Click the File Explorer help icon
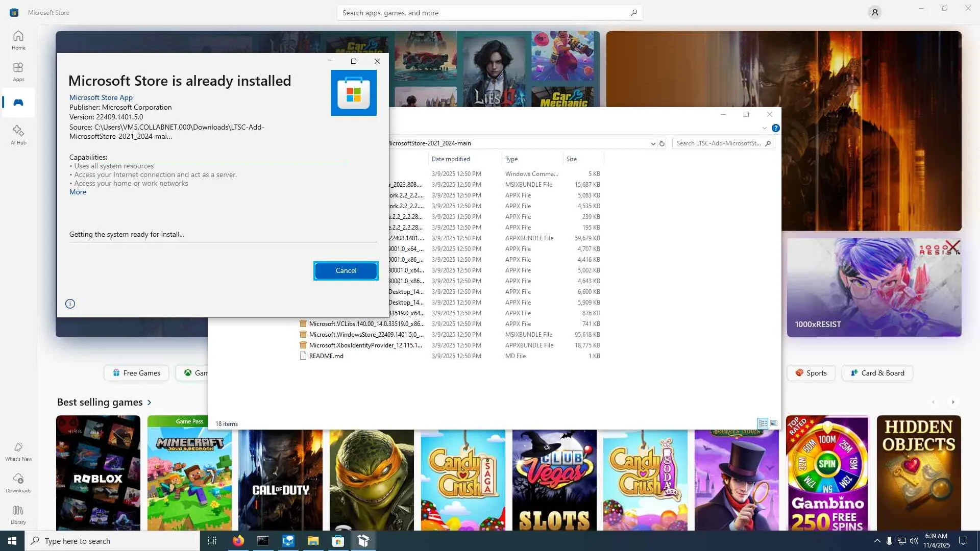The height and width of the screenshot is (551, 980). coord(775,128)
